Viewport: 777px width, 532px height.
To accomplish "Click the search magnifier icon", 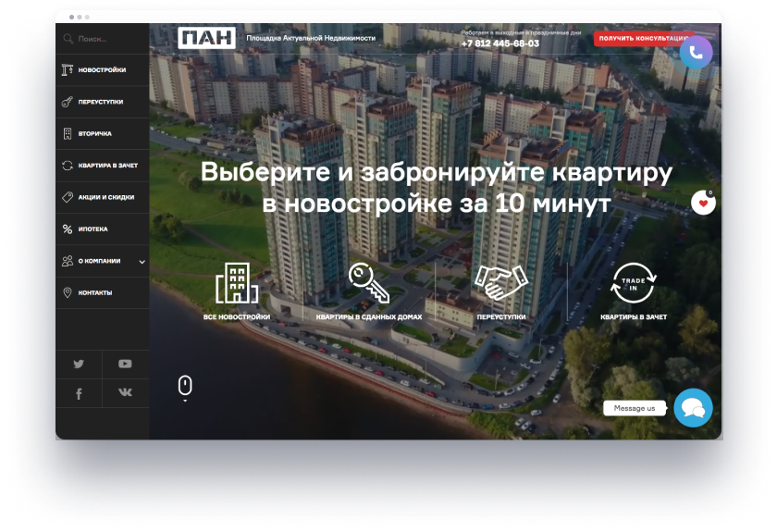I will (68, 38).
